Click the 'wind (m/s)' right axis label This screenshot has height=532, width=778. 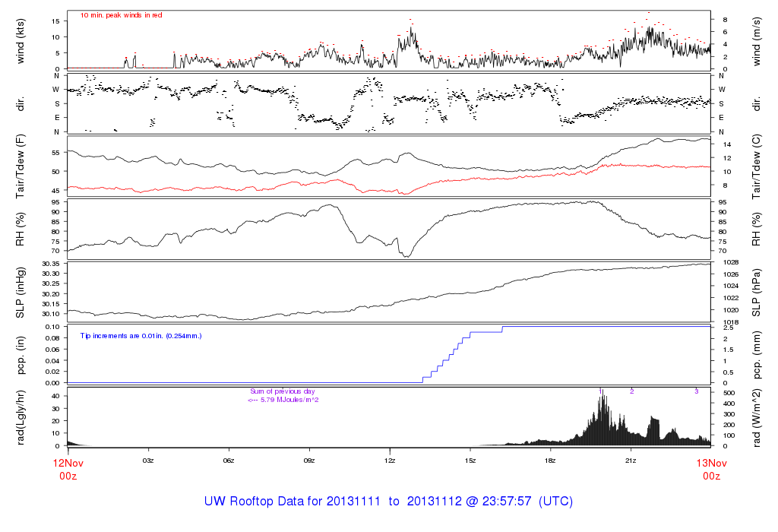click(756, 41)
